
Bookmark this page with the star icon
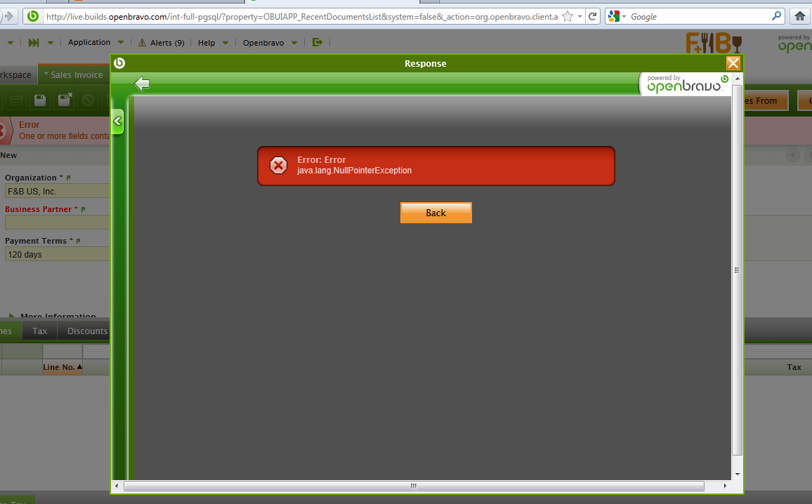click(x=568, y=17)
